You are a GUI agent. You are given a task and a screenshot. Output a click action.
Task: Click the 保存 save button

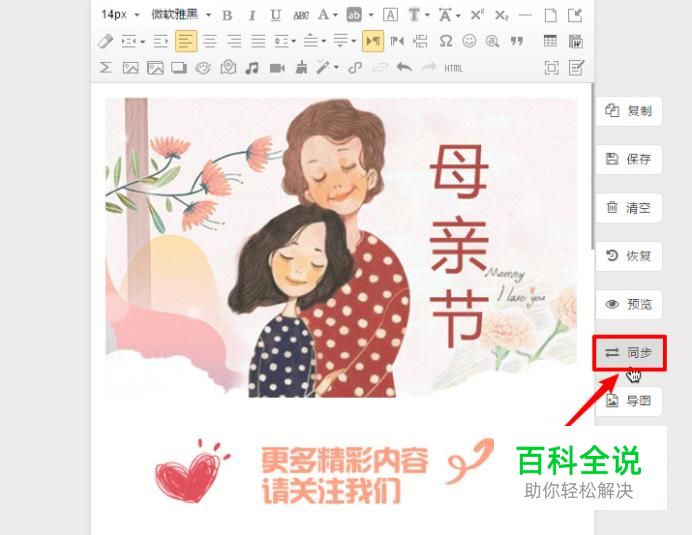pos(629,159)
